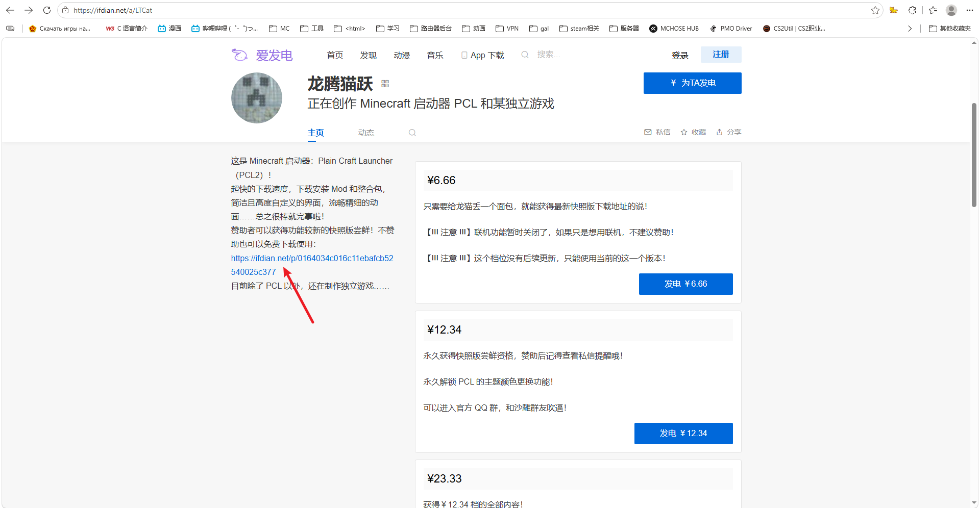The width and height of the screenshot is (980, 508).
Task: Open the Скачать игры bookmark
Action: point(60,29)
